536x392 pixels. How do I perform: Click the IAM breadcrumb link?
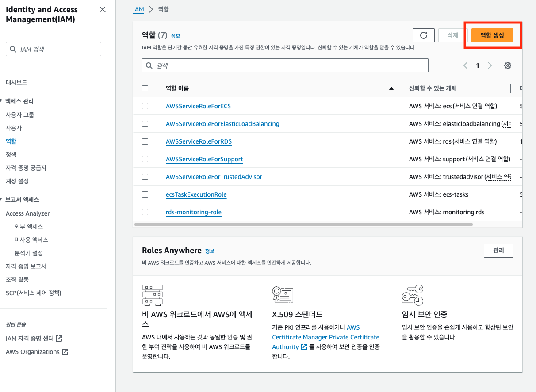(138, 9)
